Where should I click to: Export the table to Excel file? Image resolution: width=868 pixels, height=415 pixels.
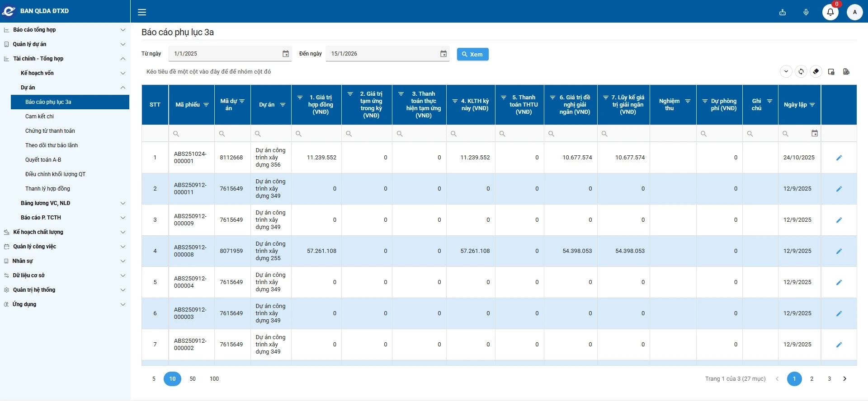(x=846, y=72)
